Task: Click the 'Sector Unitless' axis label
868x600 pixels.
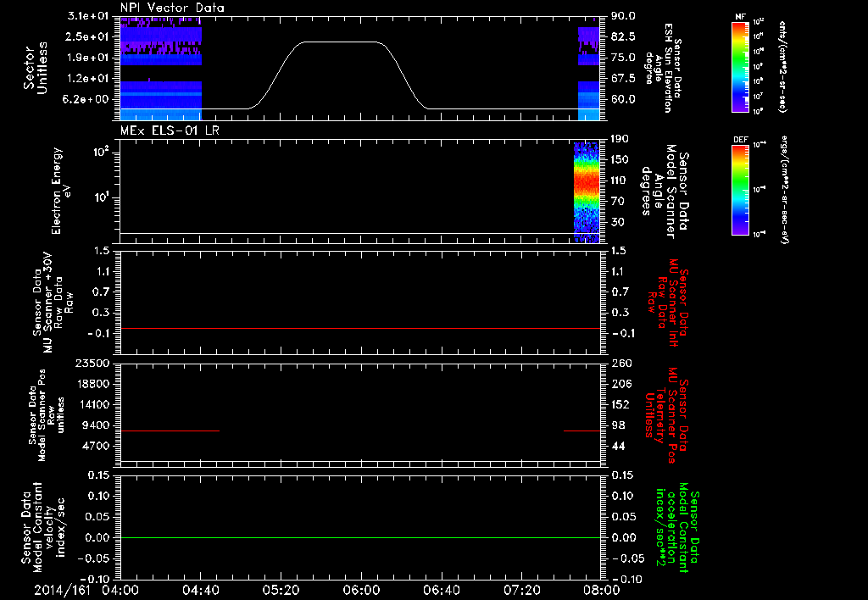Action: (x=36, y=68)
